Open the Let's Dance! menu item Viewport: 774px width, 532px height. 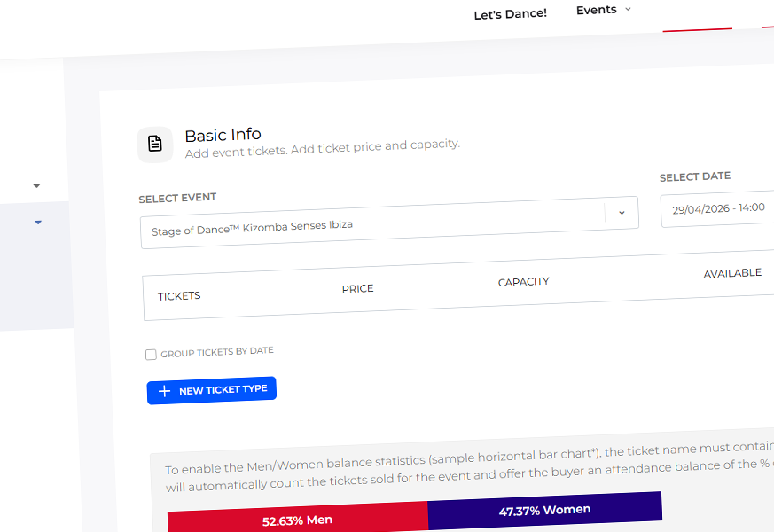511,14
